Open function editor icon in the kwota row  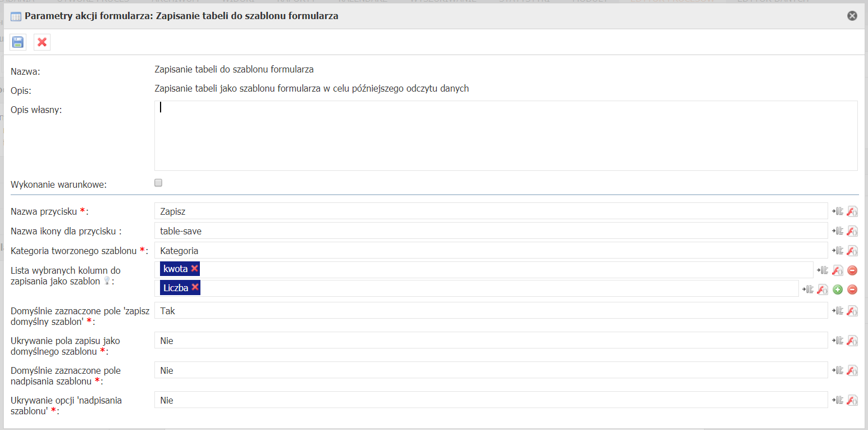pos(838,270)
